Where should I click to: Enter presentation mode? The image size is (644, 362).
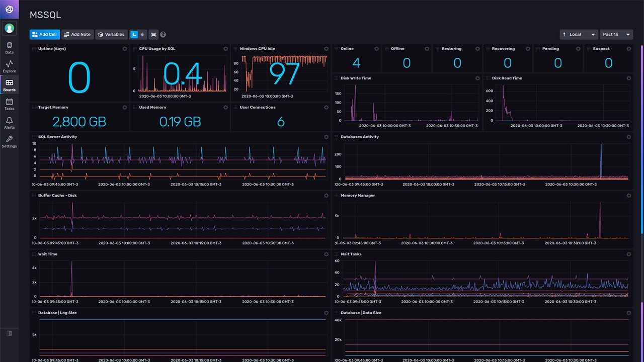(153, 35)
